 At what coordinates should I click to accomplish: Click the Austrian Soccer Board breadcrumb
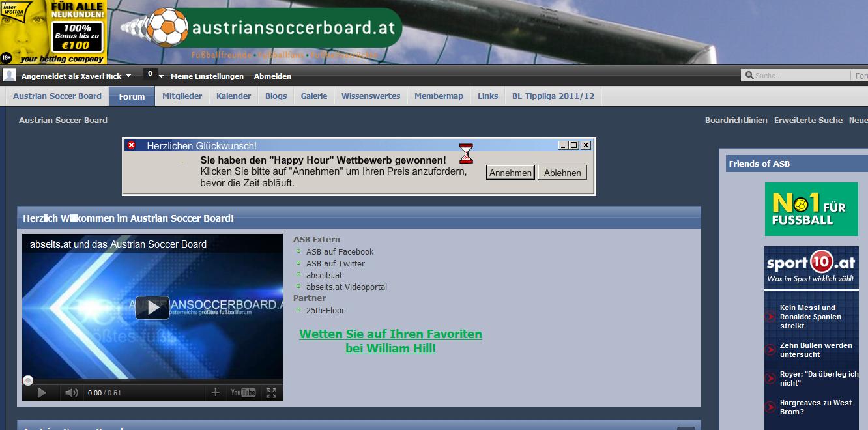tap(63, 120)
